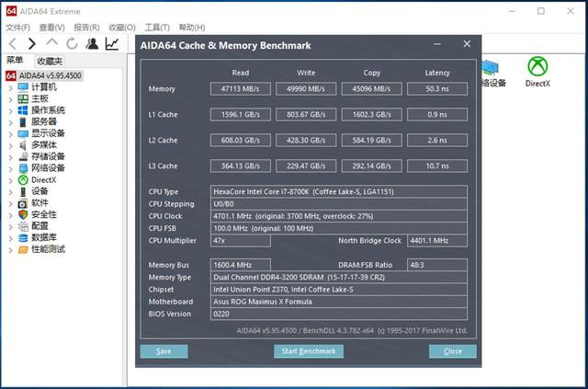Open the 报告(R) menu

(x=86, y=28)
